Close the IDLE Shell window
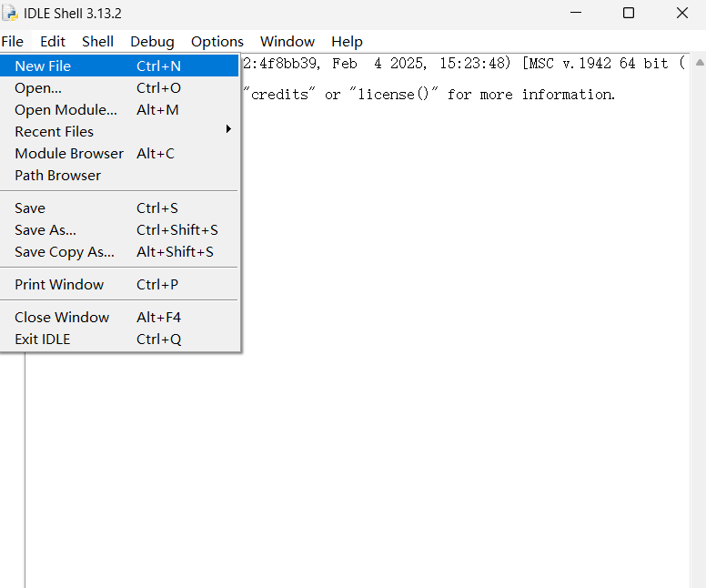The height and width of the screenshot is (588, 706). pyautogui.click(x=682, y=13)
